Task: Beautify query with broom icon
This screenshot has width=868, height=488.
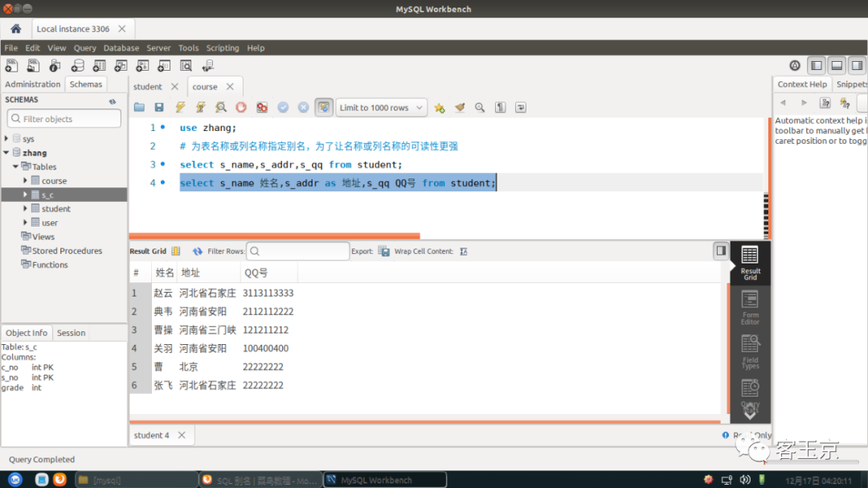Action: click(460, 108)
